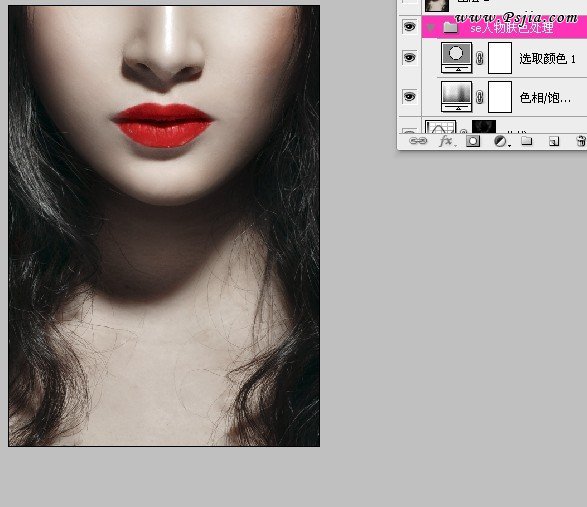
Task: Click the link layers icon in Layers panel
Action: 418,141
